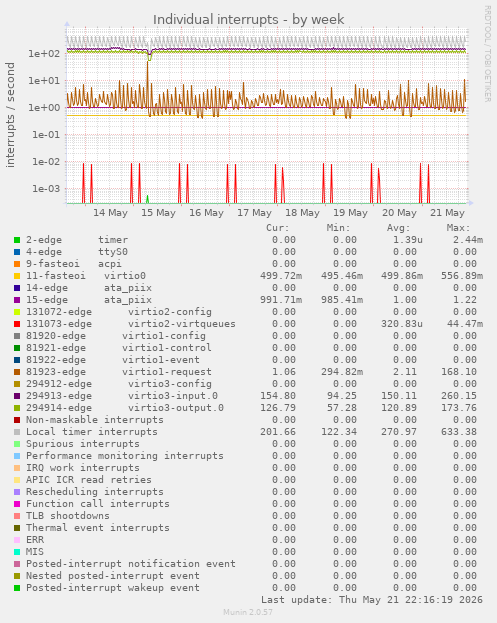Click the Munin 2.0.57 footer text
Viewport: 497px width, 623px height.
point(248,612)
